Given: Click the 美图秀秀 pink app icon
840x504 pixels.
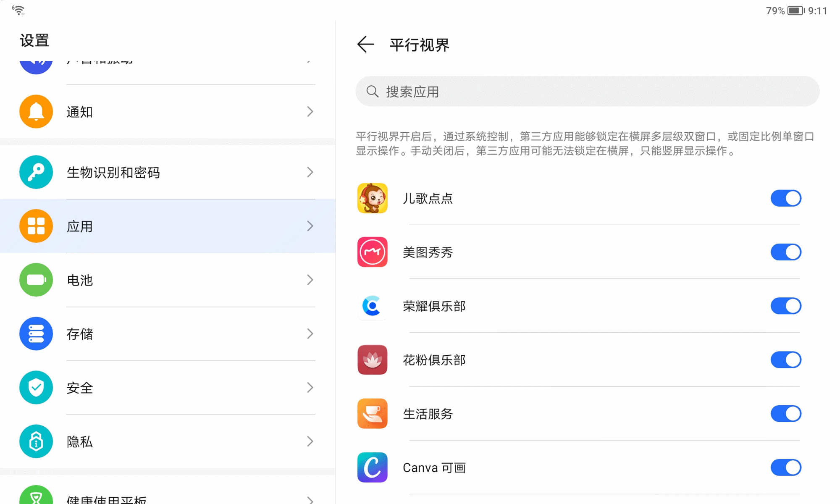Looking at the screenshot, I should pyautogui.click(x=372, y=252).
